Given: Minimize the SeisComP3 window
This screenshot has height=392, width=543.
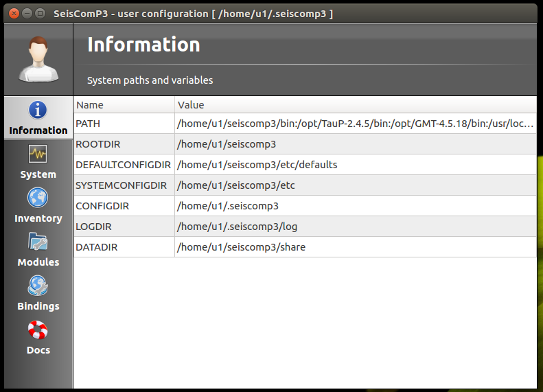Looking at the screenshot, I should point(27,14).
